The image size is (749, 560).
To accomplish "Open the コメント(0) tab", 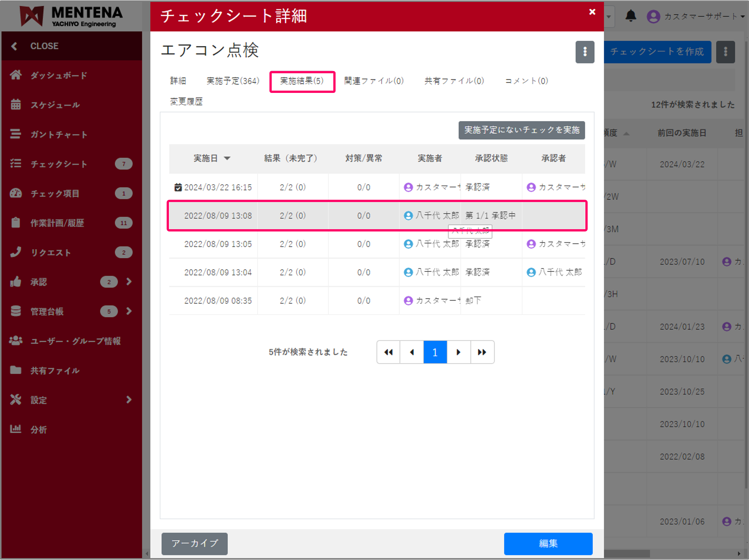I will coord(526,80).
